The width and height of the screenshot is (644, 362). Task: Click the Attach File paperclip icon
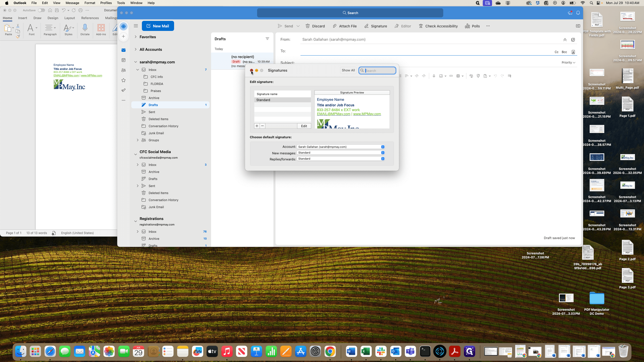335,26
